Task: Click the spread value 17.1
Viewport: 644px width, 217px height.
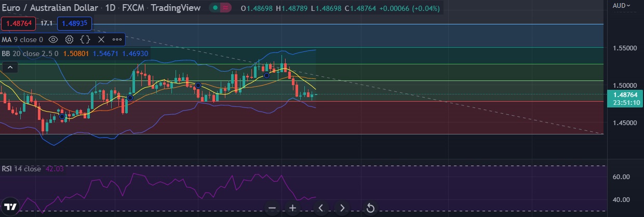Action: (x=47, y=23)
